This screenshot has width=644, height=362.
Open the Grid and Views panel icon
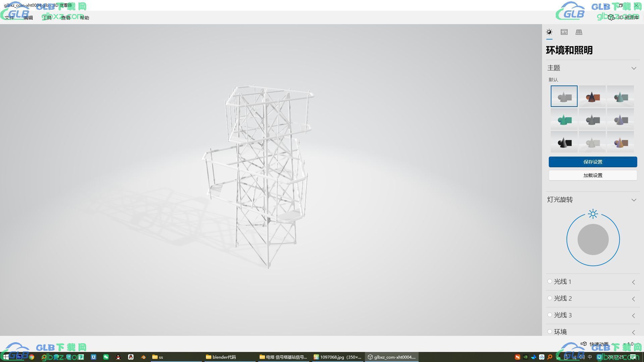coord(579,32)
